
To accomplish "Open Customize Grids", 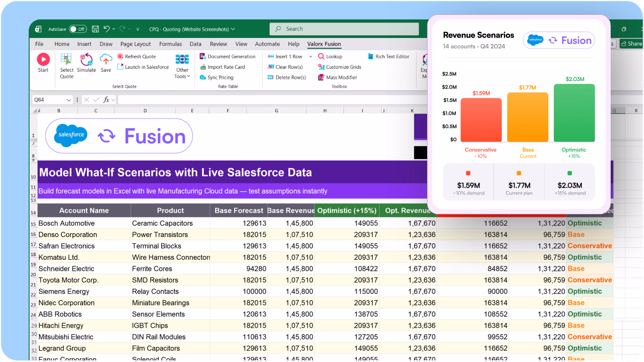I will point(340,67).
